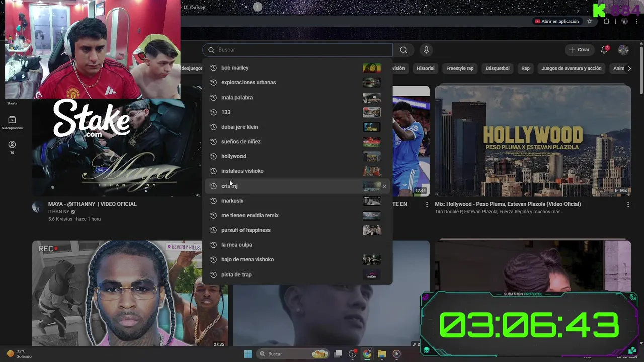Bookmark this page with the star icon
The image size is (644, 362).
[x=590, y=21]
